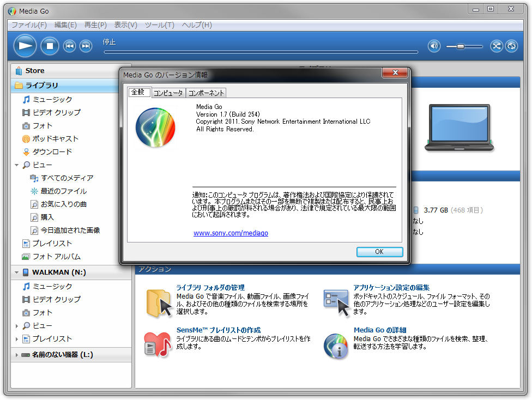Click the playback progress bar

point(261,52)
